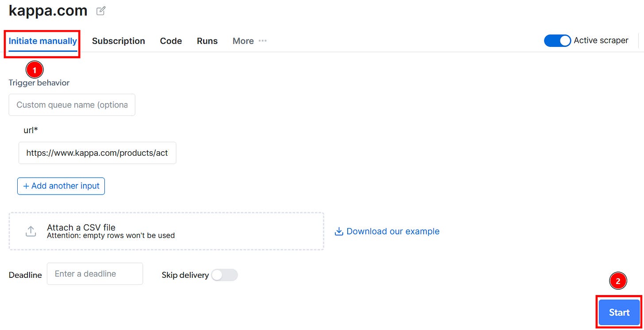Click Add another input button
Image resolution: width=644 pixels, height=330 pixels.
point(61,186)
